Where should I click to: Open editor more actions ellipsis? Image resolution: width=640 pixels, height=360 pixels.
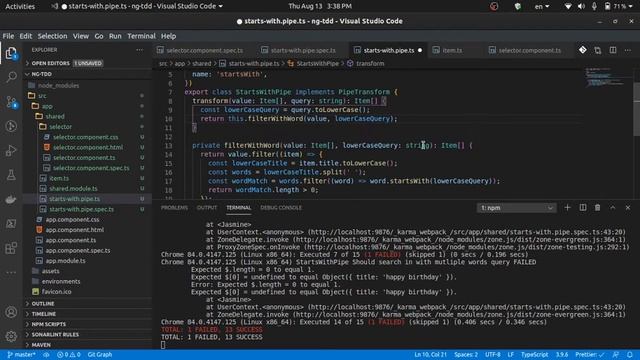[x=628, y=50]
